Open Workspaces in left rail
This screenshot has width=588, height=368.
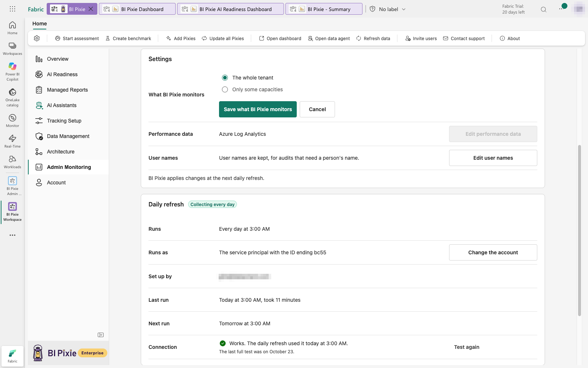pyautogui.click(x=12, y=49)
